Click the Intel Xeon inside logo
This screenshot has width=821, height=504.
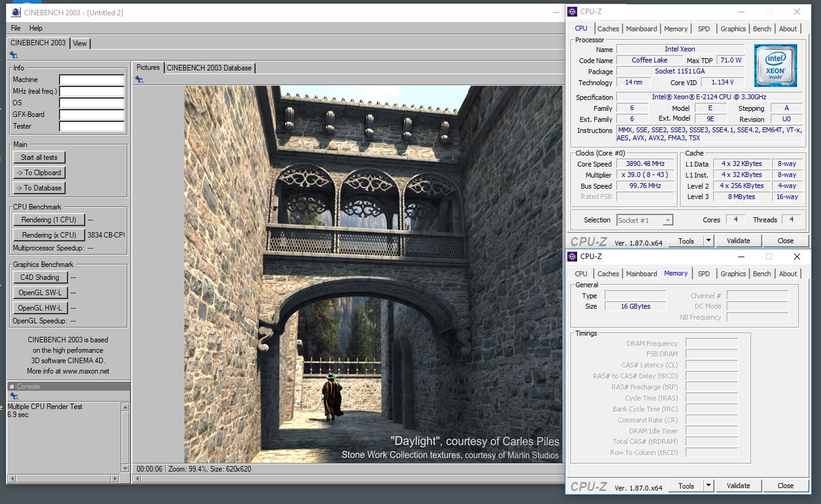776,66
